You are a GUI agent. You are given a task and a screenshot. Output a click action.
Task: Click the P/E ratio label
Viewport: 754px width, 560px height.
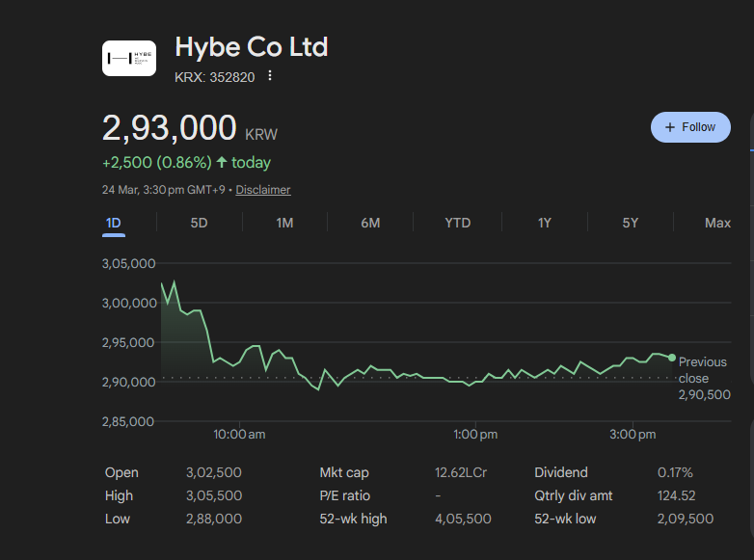[345, 495]
